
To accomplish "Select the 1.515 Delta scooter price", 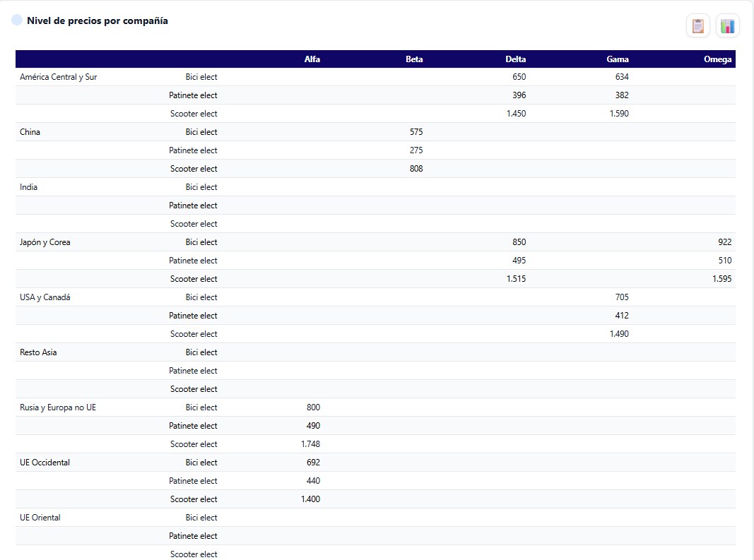I will [x=516, y=279].
